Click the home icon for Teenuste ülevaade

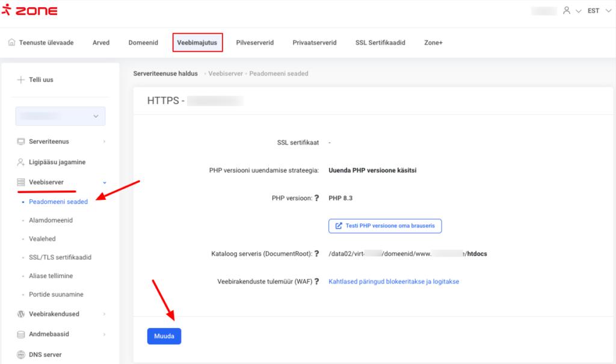[x=11, y=43]
